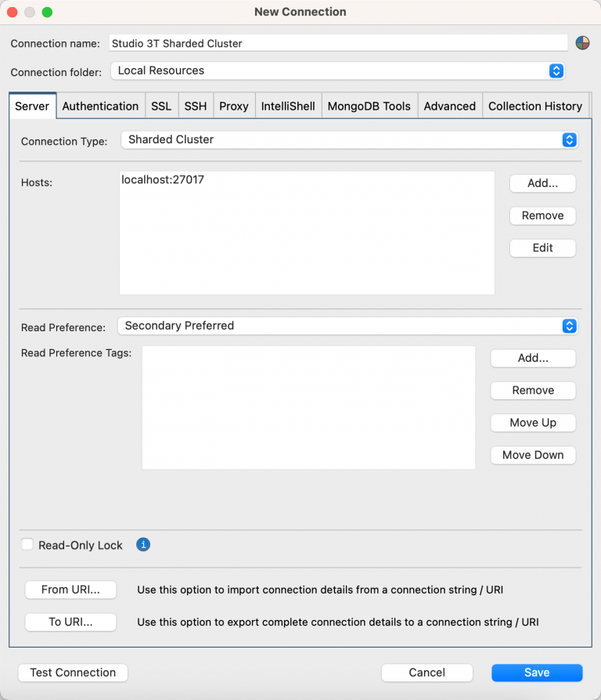Save the new connection
Viewport: 601px width, 700px height.
click(x=537, y=673)
